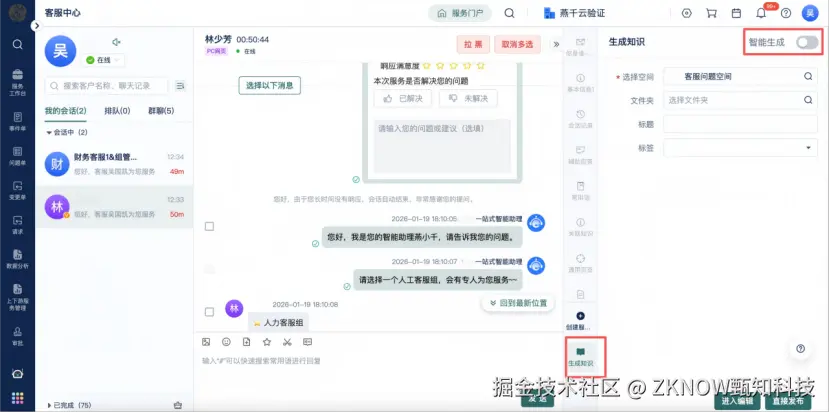Tick the checkbox beside the 人力客服组 message
The image size is (829, 413).
(x=209, y=312)
